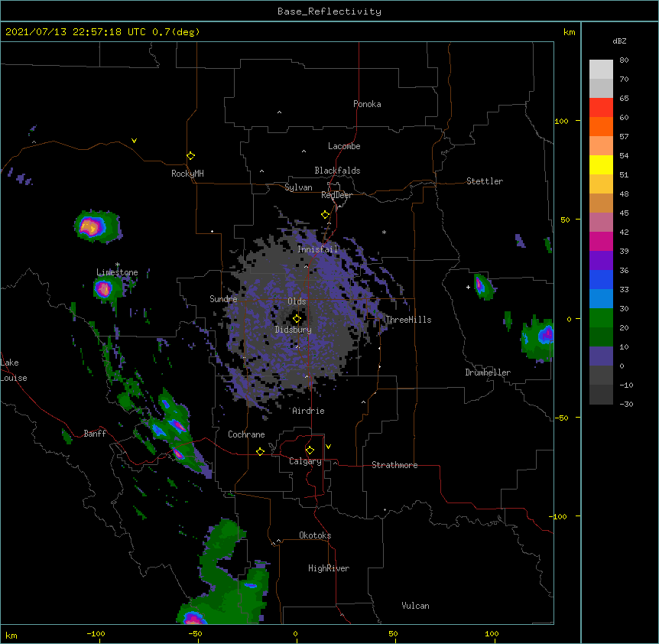Screen dimensions: 659x644
Task: Click the Lake Louise label
Action: coord(12,370)
